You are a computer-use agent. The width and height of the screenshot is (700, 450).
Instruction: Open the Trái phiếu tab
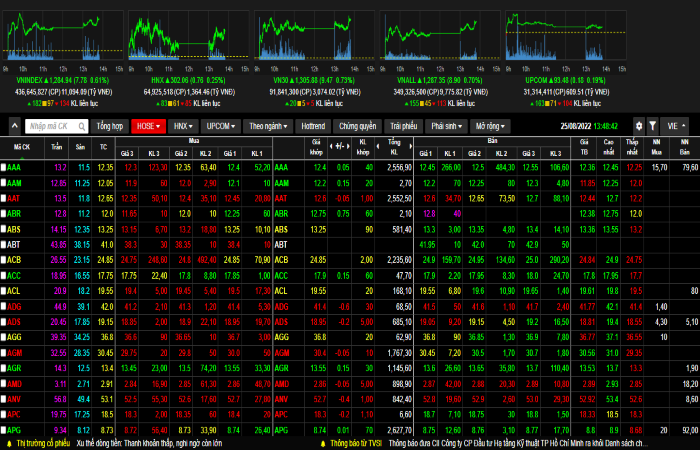403,127
